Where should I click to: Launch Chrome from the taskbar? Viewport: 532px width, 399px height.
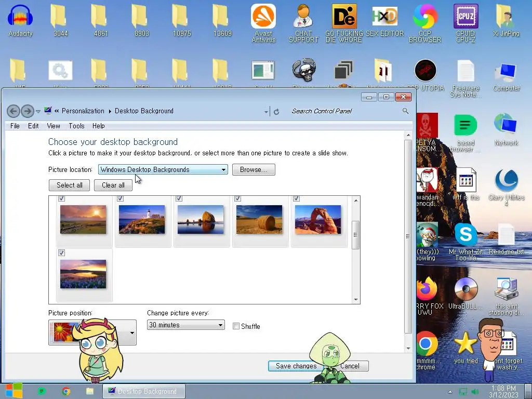66,391
